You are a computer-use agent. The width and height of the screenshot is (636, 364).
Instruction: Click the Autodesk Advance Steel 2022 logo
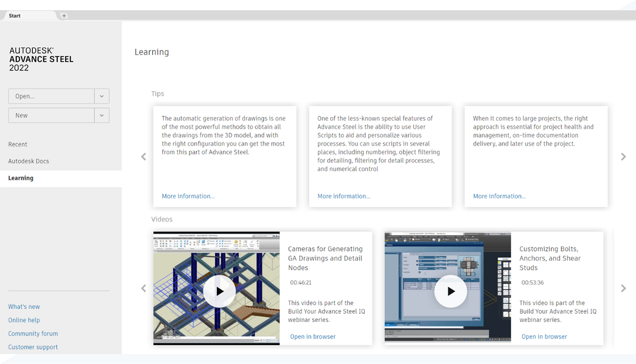42,59
